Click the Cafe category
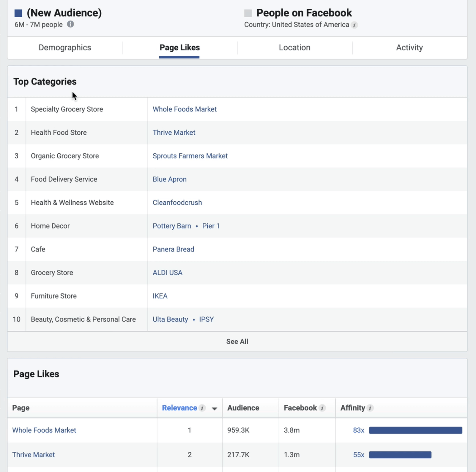476x472 pixels. [38, 249]
